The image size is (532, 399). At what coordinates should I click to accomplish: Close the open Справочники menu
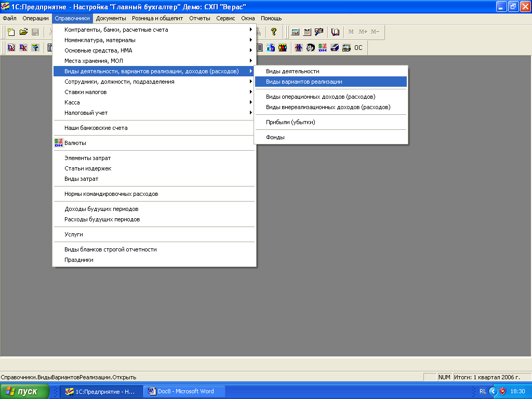tap(72, 18)
